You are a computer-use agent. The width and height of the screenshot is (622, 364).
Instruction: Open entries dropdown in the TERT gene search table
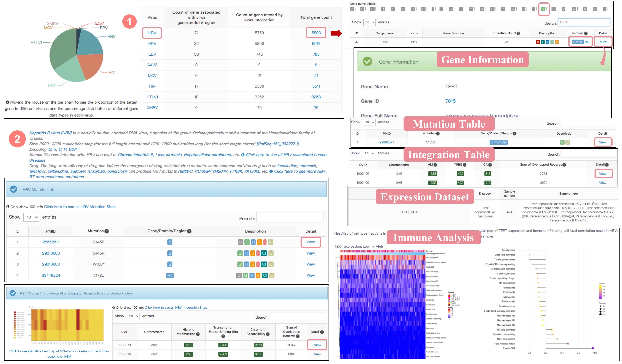(370, 22)
